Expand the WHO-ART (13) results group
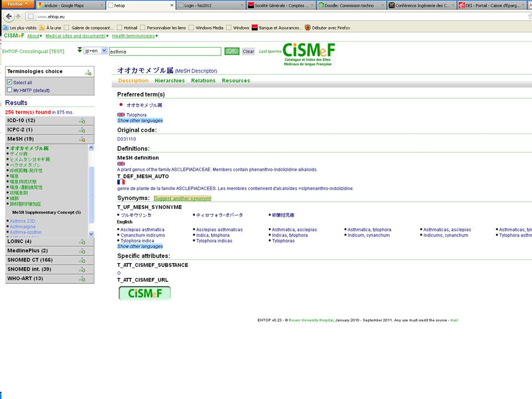532x399 pixels. click(50, 279)
